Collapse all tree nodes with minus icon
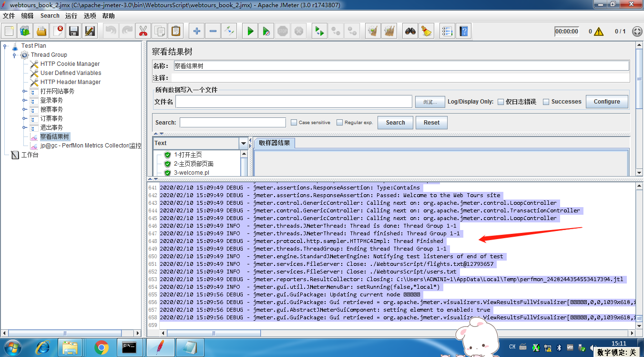 click(x=213, y=31)
